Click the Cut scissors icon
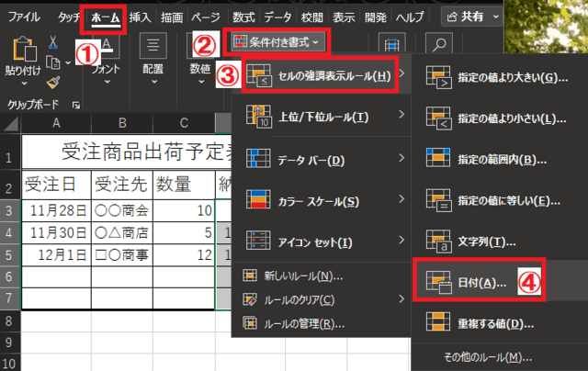 click(x=53, y=43)
